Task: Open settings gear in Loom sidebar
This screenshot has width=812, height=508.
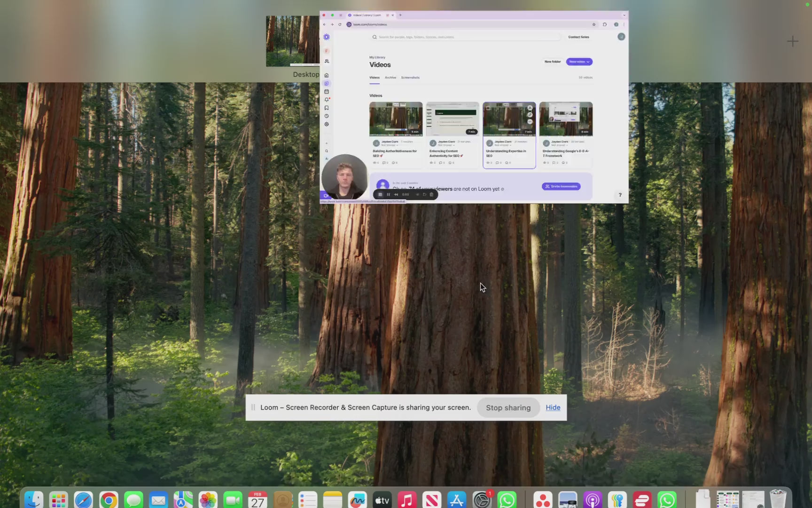Action: click(x=327, y=124)
